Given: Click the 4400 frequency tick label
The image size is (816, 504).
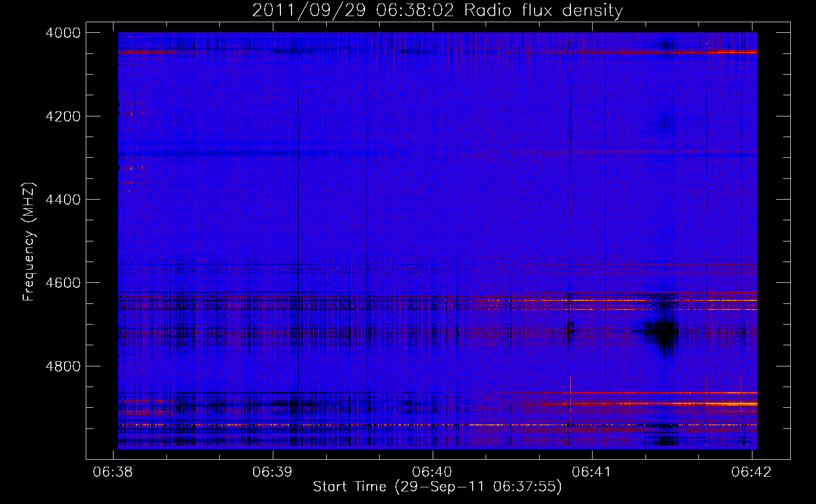Looking at the screenshot, I should [x=63, y=200].
